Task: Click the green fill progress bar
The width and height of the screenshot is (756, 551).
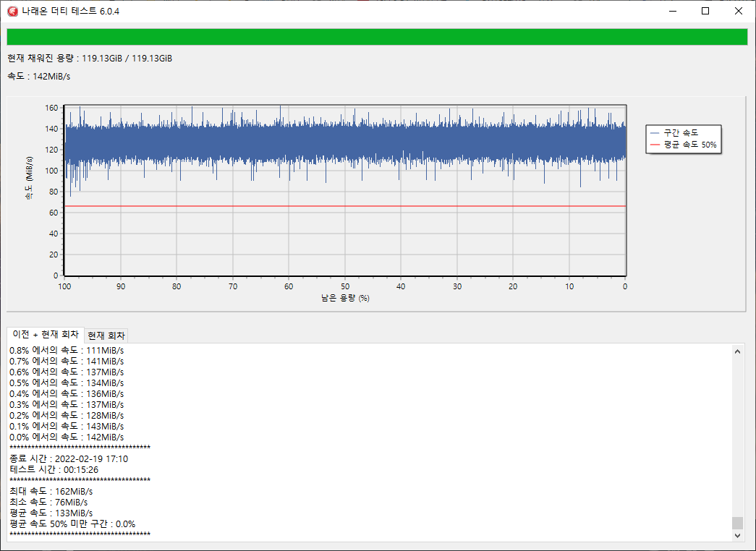Action: coord(377,37)
